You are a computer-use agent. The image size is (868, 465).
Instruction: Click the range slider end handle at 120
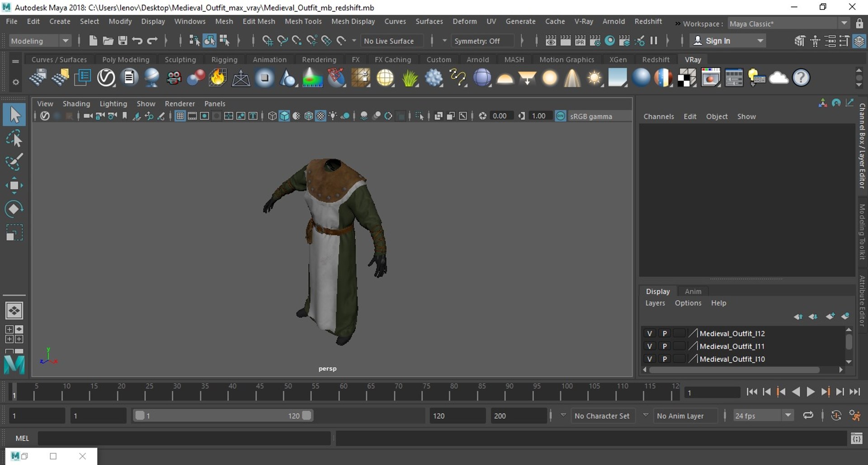point(307,415)
